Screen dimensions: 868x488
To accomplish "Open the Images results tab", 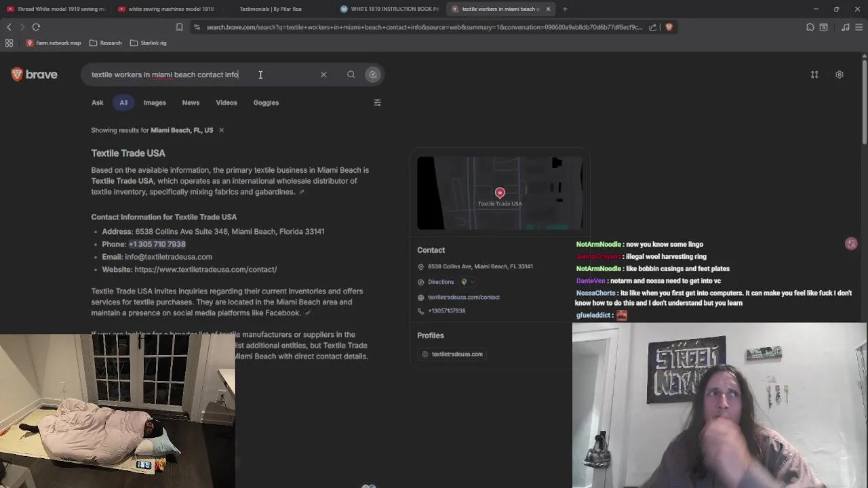I will (x=155, y=102).
